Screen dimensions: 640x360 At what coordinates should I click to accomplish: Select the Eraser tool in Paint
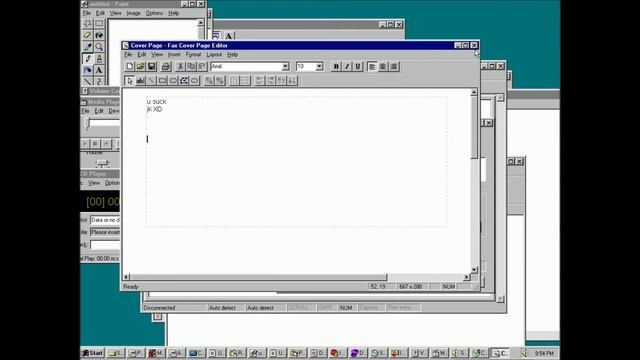click(87, 35)
